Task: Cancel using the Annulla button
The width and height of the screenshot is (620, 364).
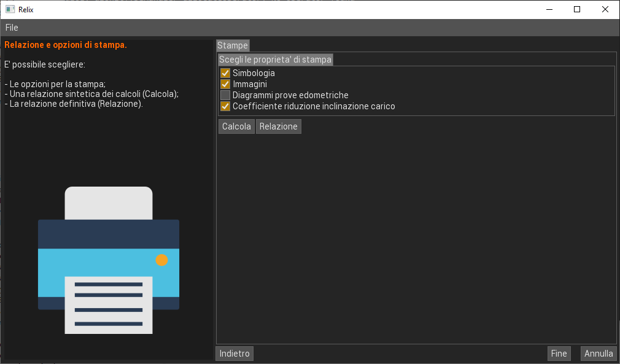Action: (599, 354)
